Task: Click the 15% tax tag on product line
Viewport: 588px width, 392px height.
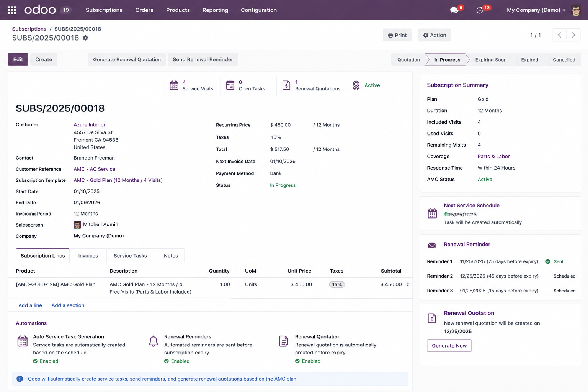Action: point(337,284)
